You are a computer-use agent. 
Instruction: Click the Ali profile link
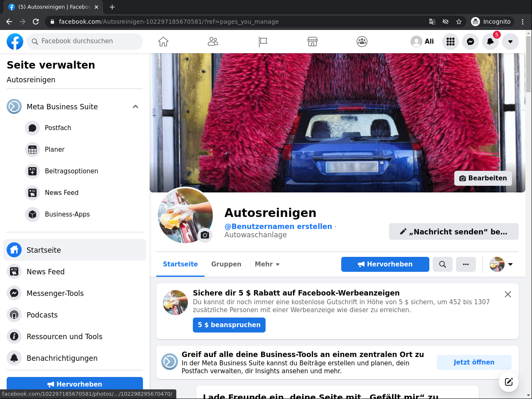(x=422, y=42)
